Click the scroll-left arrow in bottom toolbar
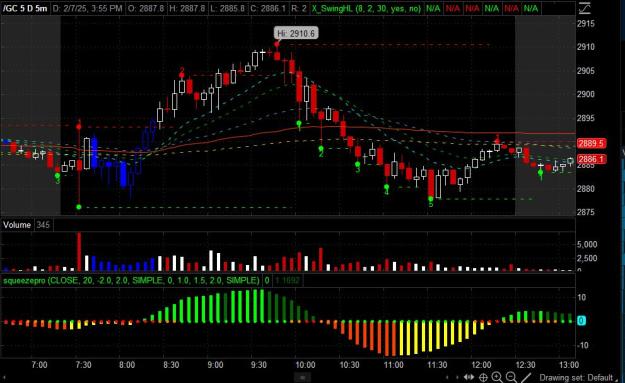 coord(447,377)
